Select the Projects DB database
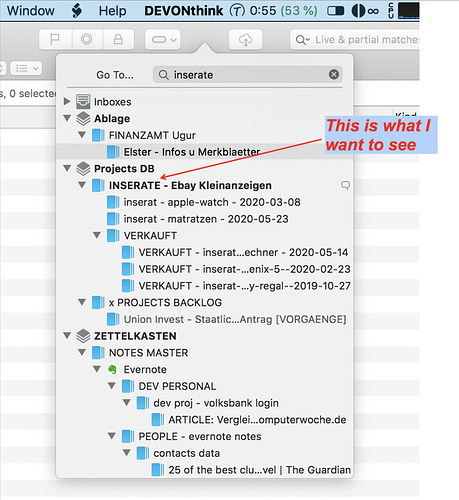 pyautogui.click(x=124, y=168)
